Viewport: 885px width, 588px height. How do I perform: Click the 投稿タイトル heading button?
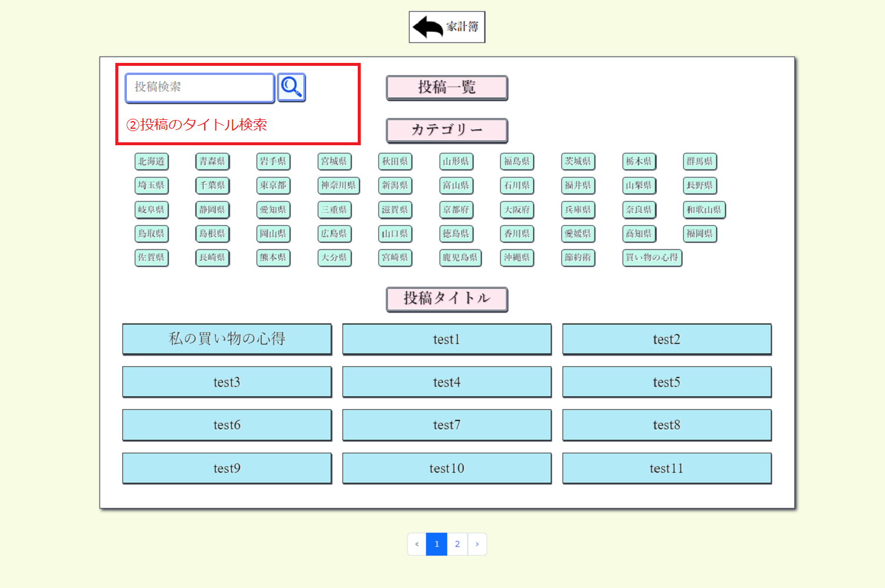tap(447, 299)
